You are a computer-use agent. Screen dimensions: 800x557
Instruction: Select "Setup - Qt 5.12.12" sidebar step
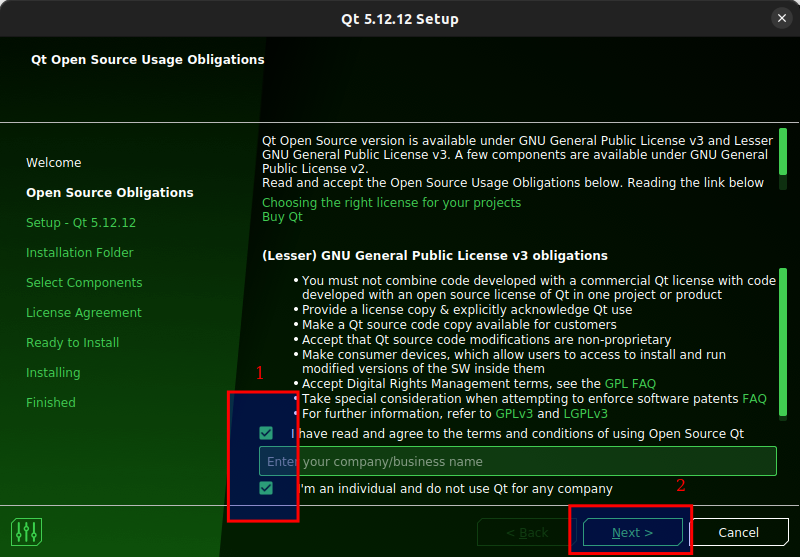(x=81, y=222)
